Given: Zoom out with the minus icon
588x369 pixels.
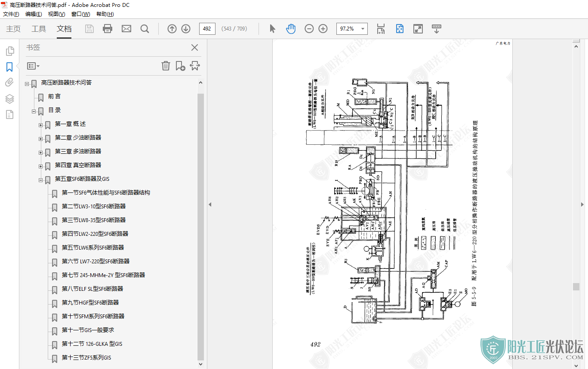Looking at the screenshot, I should pos(309,29).
